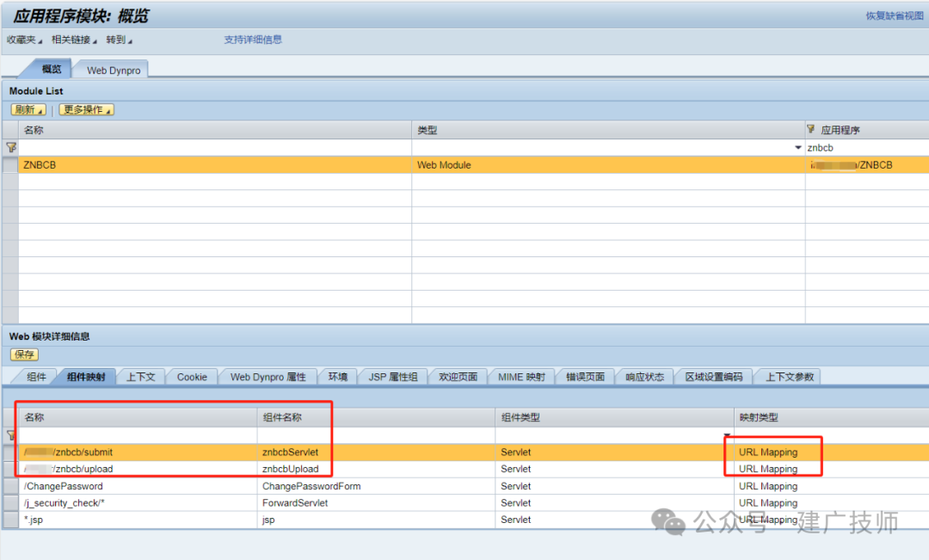929x560 pixels.
Task: Click the 类型 column header
Action: (608, 130)
